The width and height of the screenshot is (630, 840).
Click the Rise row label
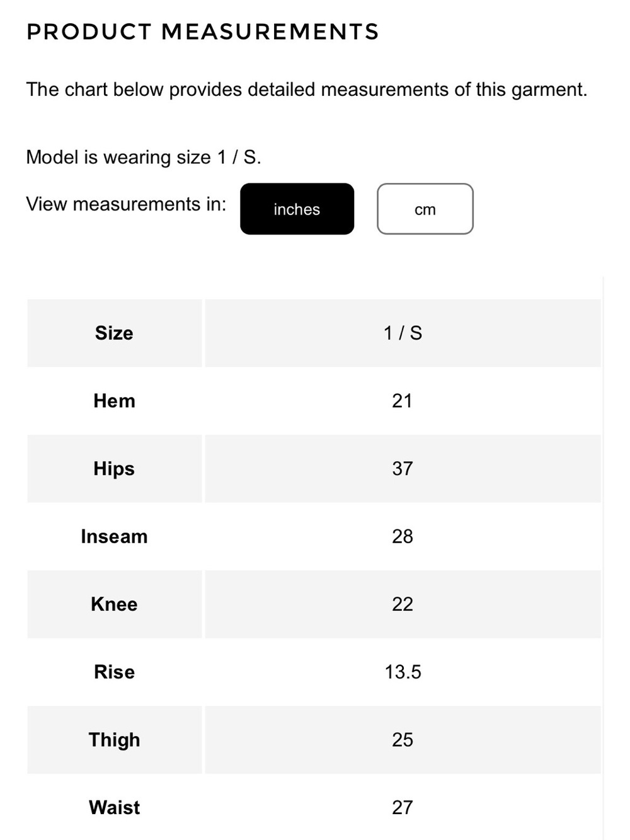tap(114, 672)
